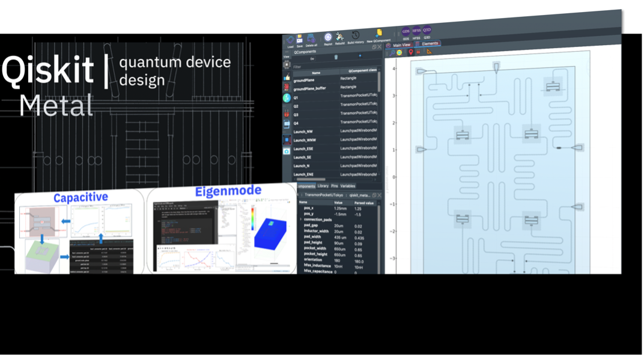644x356 pixels.
Task: Click the trash icon in QComponents panel
Action: 336,57
